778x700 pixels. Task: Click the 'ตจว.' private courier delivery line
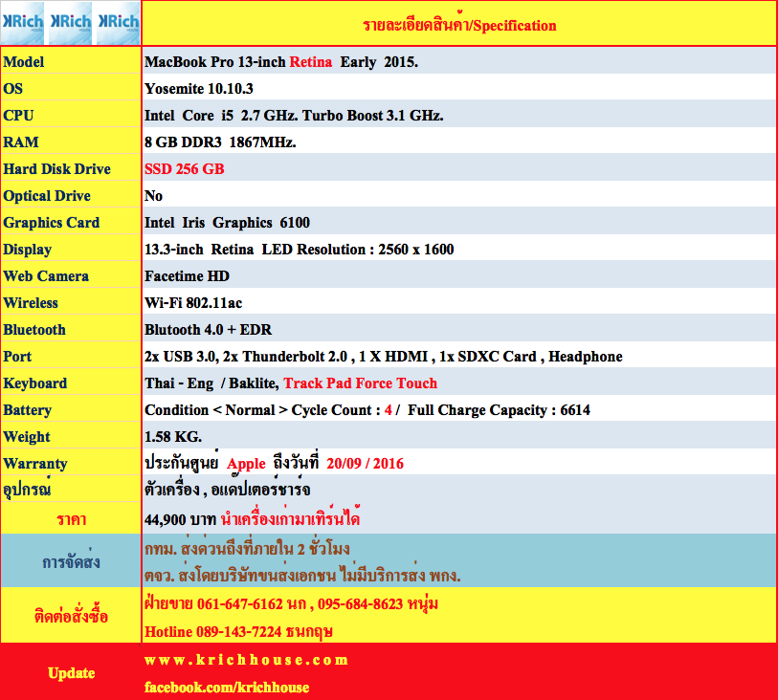coord(302,575)
